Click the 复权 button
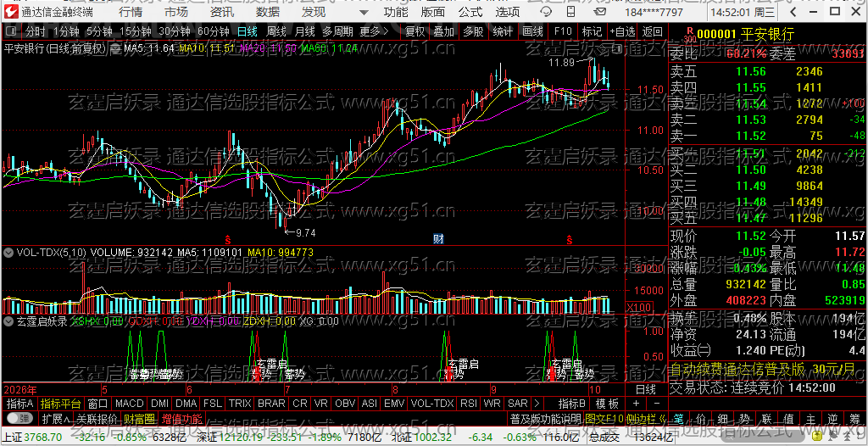Viewport: 868px width, 446px height. pyautogui.click(x=415, y=31)
